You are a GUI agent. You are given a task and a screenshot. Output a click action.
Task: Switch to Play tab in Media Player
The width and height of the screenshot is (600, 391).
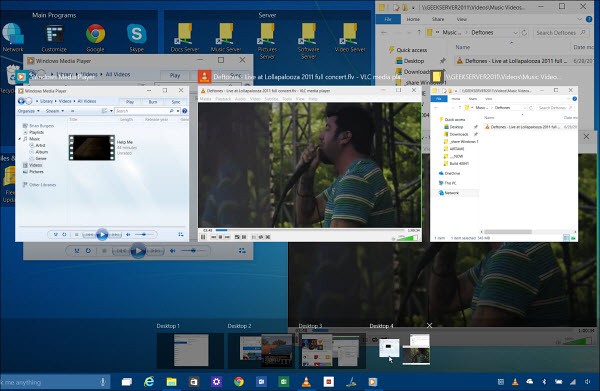tap(130, 102)
